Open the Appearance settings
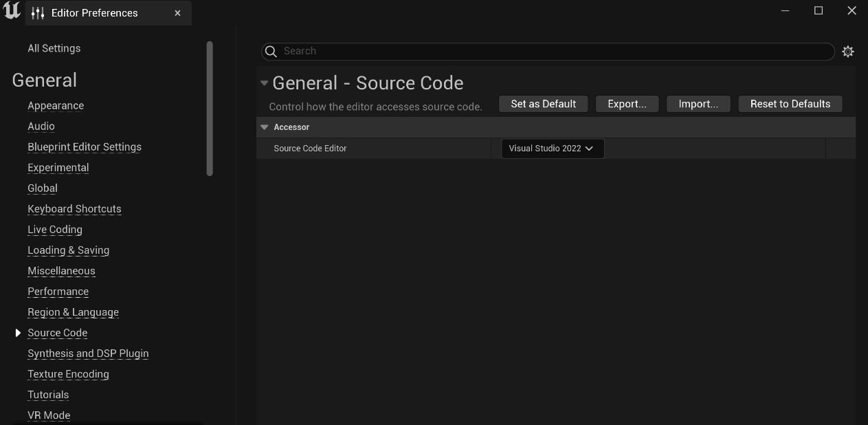Image resolution: width=868 pixels, height=425 pixels. coord(56,106)
